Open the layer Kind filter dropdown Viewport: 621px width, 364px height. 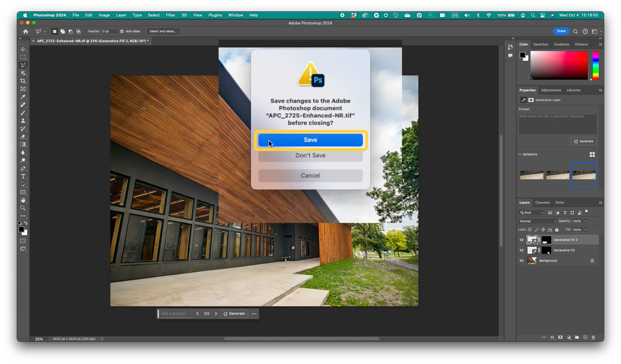coord(532,213)
